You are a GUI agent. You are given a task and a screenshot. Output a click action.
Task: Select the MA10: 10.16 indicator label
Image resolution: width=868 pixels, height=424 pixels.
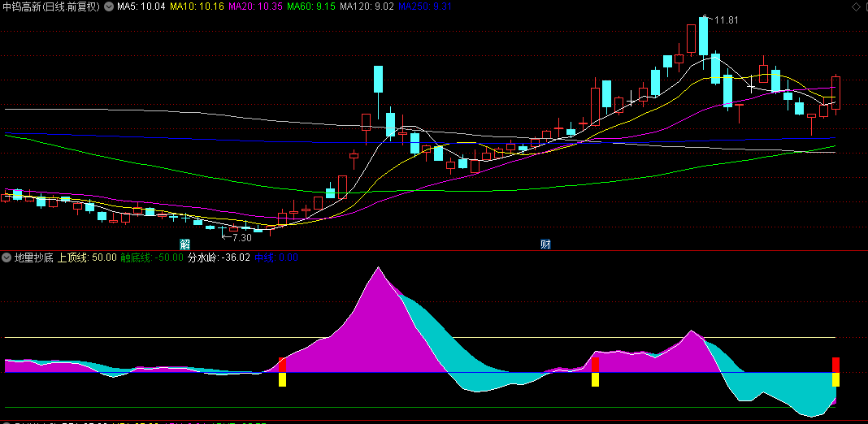(x=197, y=6)
